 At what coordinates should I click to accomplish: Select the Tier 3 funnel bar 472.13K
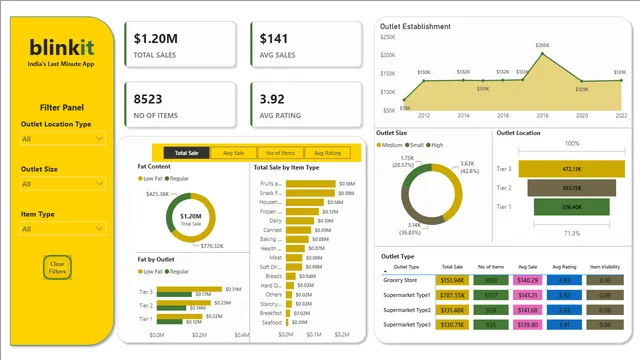[x=571, y=169]
